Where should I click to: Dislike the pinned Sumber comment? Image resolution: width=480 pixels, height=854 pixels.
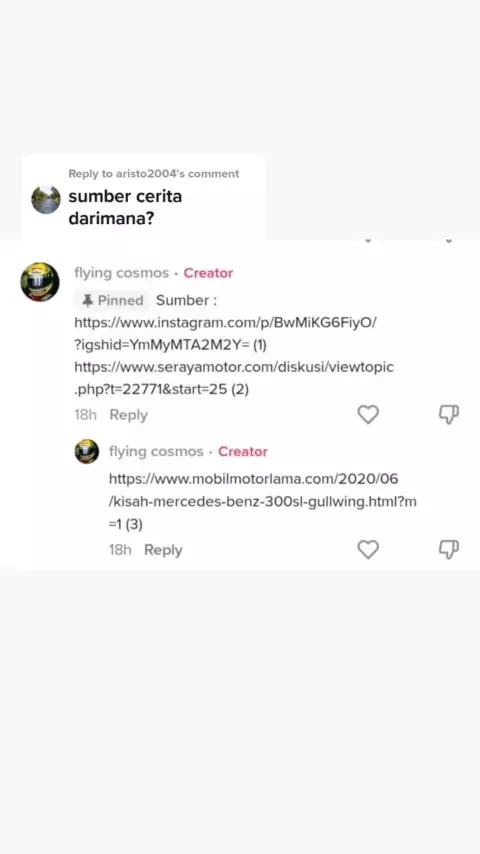pyautogui.click(x=449, y=414)
